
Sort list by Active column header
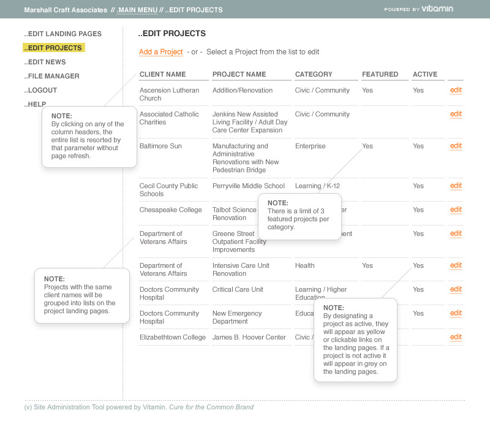(x=425, y=74)
